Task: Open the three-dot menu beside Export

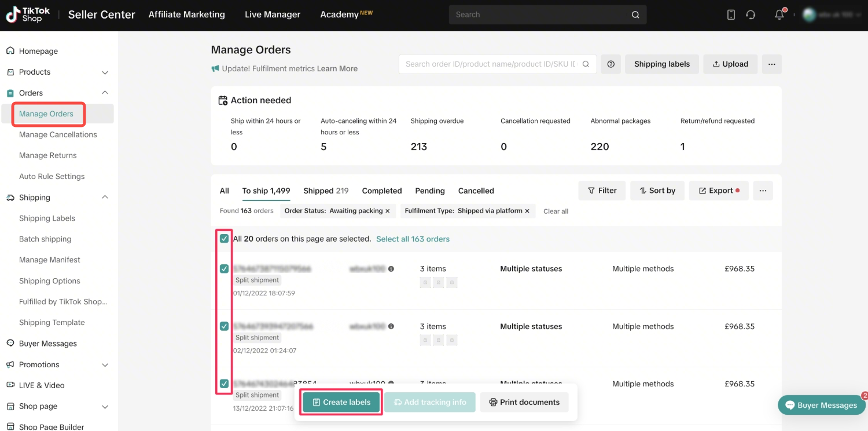Action: click(x=763, y=191)
